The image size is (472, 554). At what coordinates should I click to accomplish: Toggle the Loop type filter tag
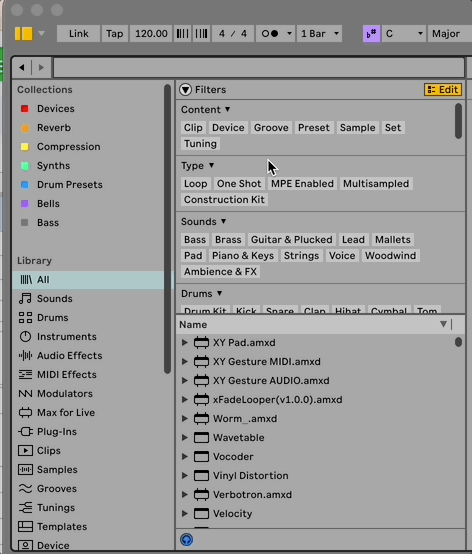tap(195, 183)
